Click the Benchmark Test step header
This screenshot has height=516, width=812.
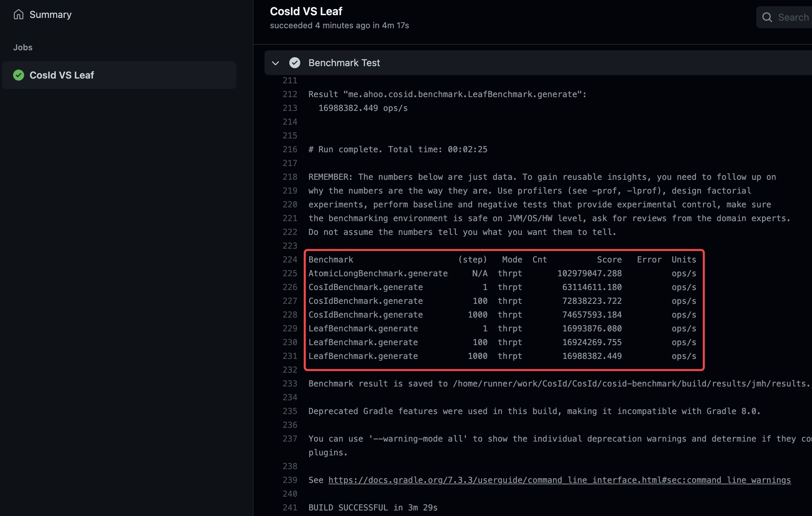344,63
